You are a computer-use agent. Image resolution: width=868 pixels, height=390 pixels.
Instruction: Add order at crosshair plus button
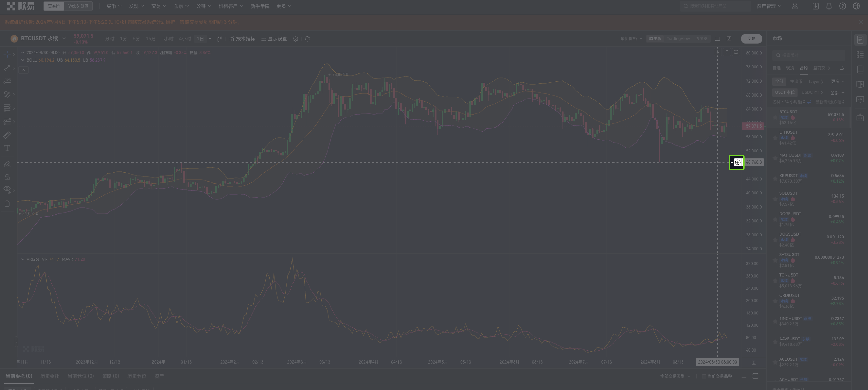coord(738,162)
